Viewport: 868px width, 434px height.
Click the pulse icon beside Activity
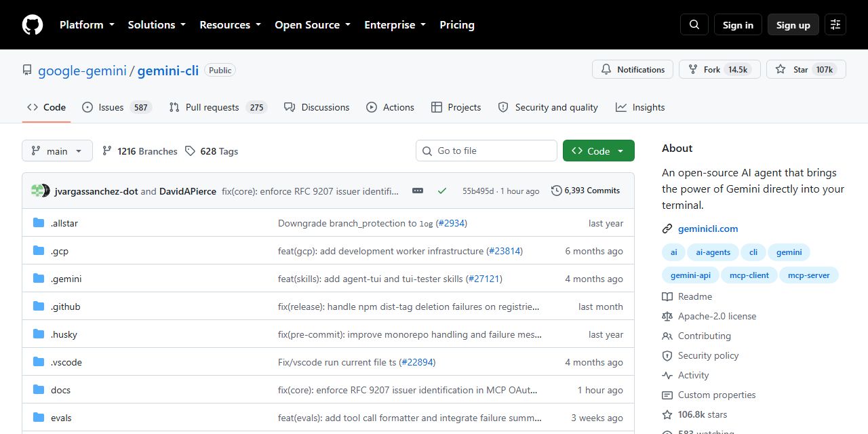(x=667, y=375)
